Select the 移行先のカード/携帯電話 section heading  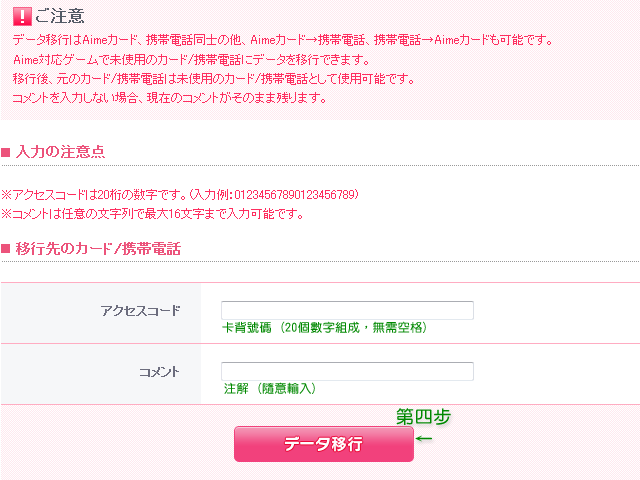[x=98, y=249]
